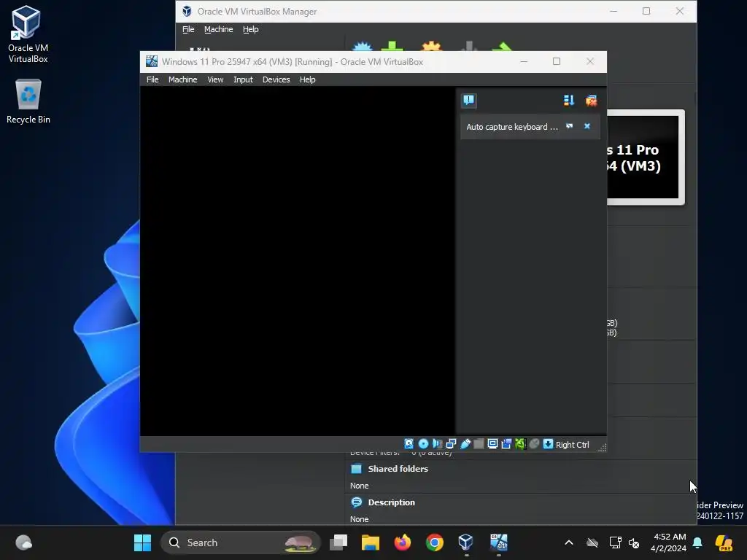Open the notification center icon in VM window
Image resolution: width=747 pixels, height=560 pixels.
tap(469, 100)
